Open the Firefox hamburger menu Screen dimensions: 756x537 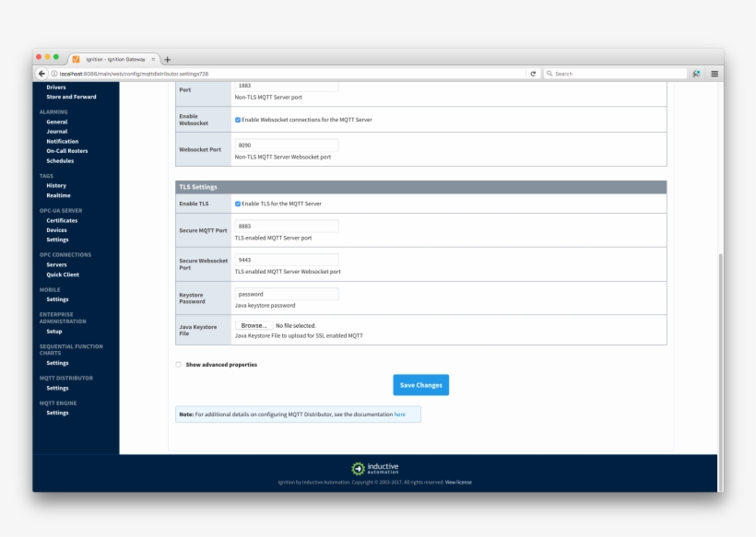coord(714,73)
